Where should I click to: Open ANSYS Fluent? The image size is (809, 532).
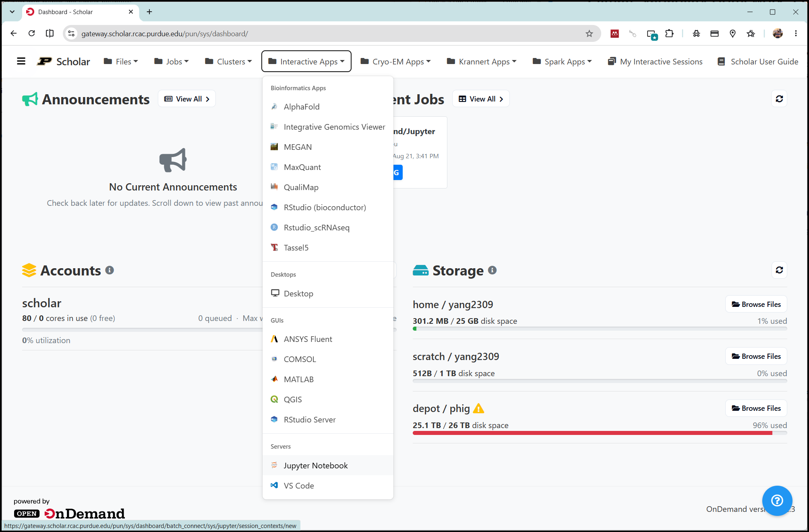coord(328,339)
